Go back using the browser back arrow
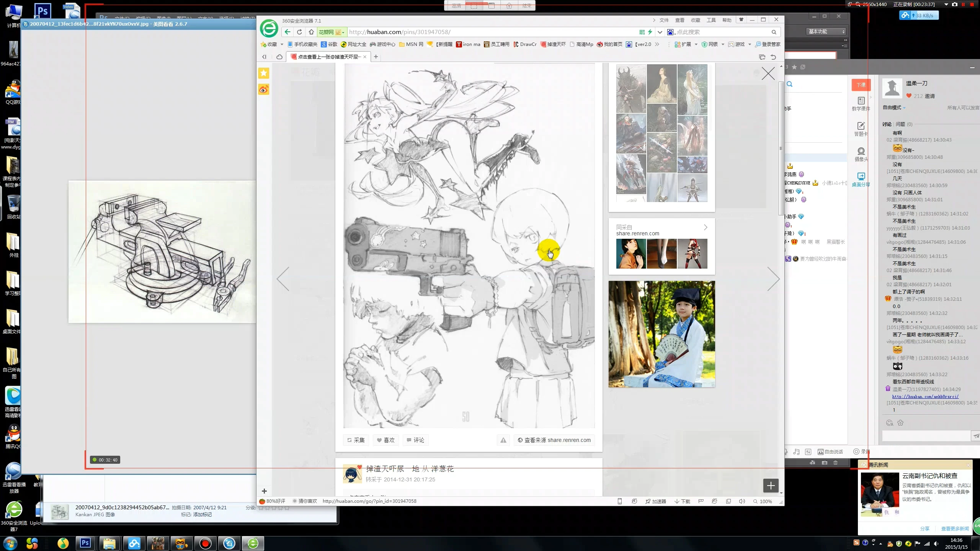This screenshot has width=980, height=551. 287,32
